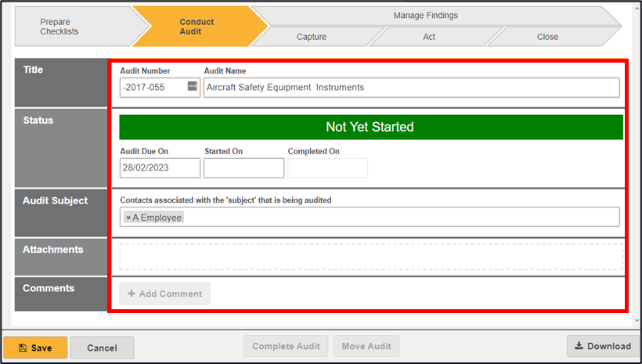
Task: Open the Act step
Action: pos(429,37)
